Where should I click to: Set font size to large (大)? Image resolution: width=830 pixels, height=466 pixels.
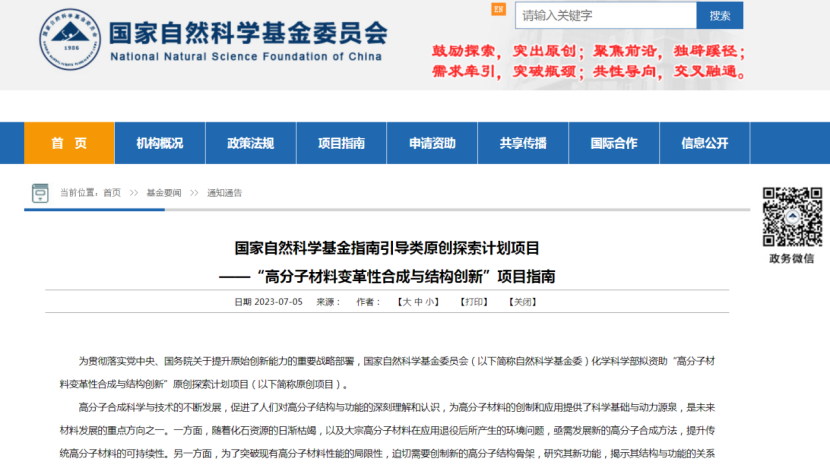click(x=406, y=302)
